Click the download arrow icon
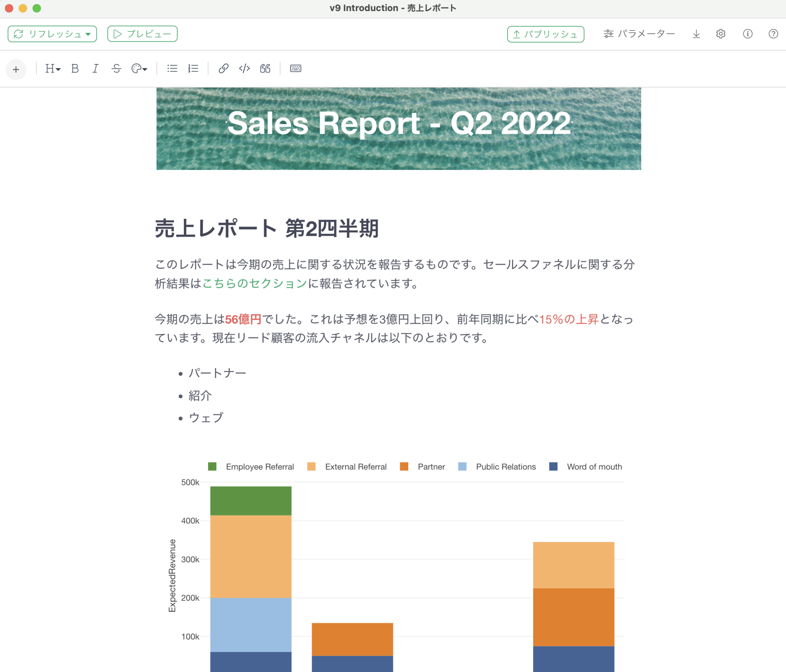 (696, 34)
